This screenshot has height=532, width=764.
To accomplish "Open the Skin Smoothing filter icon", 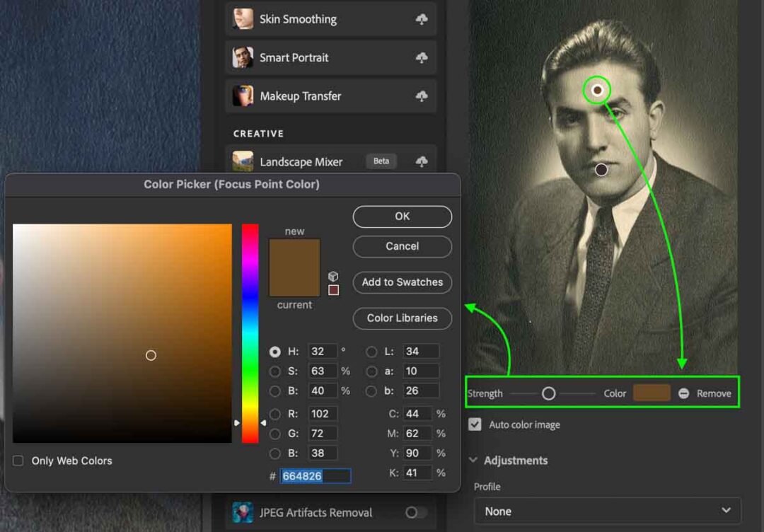I will (x=243, y=19).
